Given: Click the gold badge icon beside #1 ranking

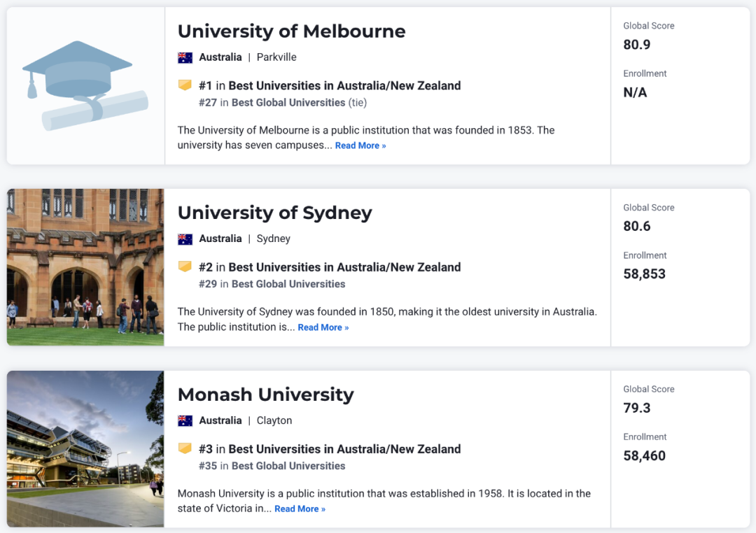Looking at the screenshot, I should (x=185, y=85).
